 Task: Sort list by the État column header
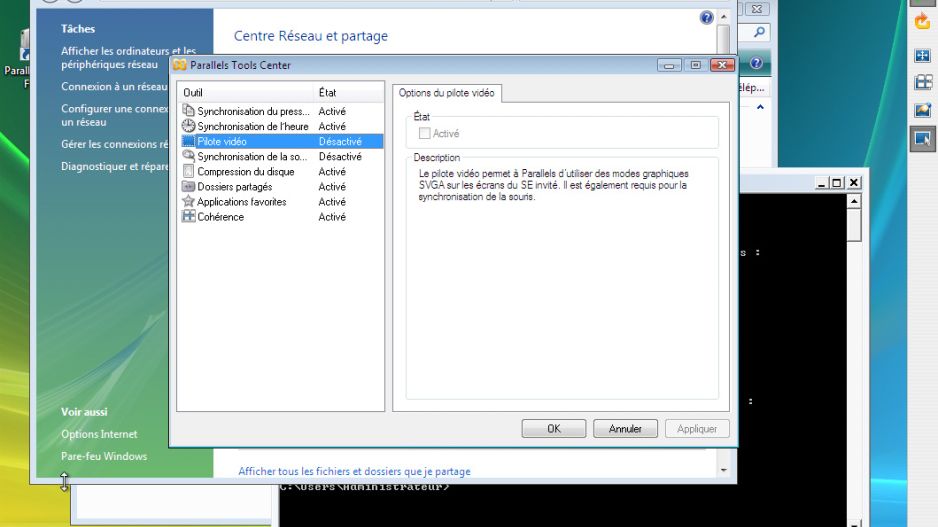click(x=348, y=93)
